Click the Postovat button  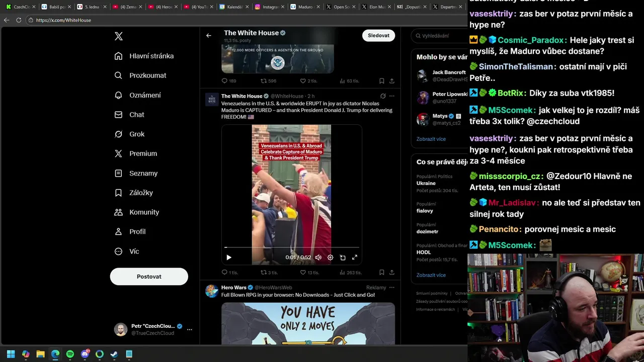[149, 277]
